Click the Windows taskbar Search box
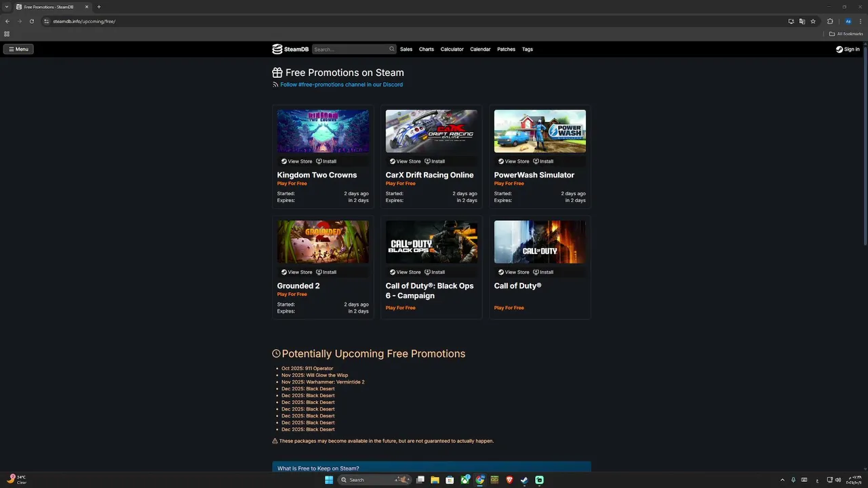The height and width of the screenshot is (488, 868). point(374,480)
